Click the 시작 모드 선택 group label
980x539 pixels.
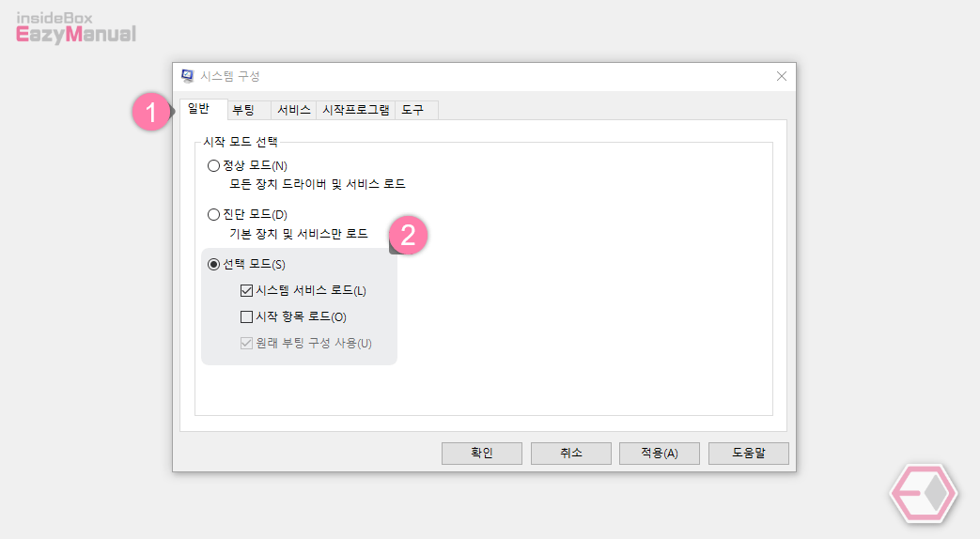pyautogui.click(x=241, y=142)
